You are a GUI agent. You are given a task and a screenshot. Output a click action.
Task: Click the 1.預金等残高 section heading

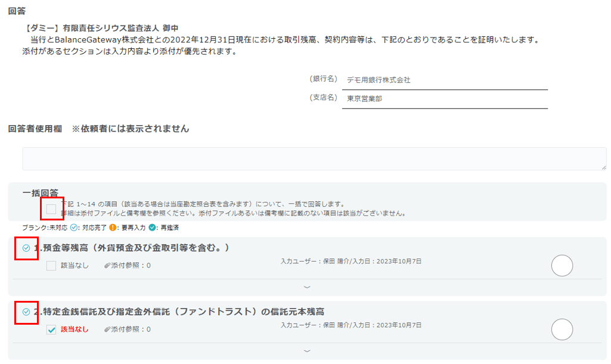[x=131, y=248]
